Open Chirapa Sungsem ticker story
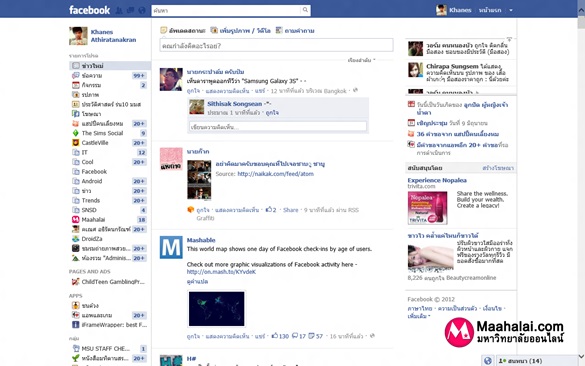 (x=461, y=73)
